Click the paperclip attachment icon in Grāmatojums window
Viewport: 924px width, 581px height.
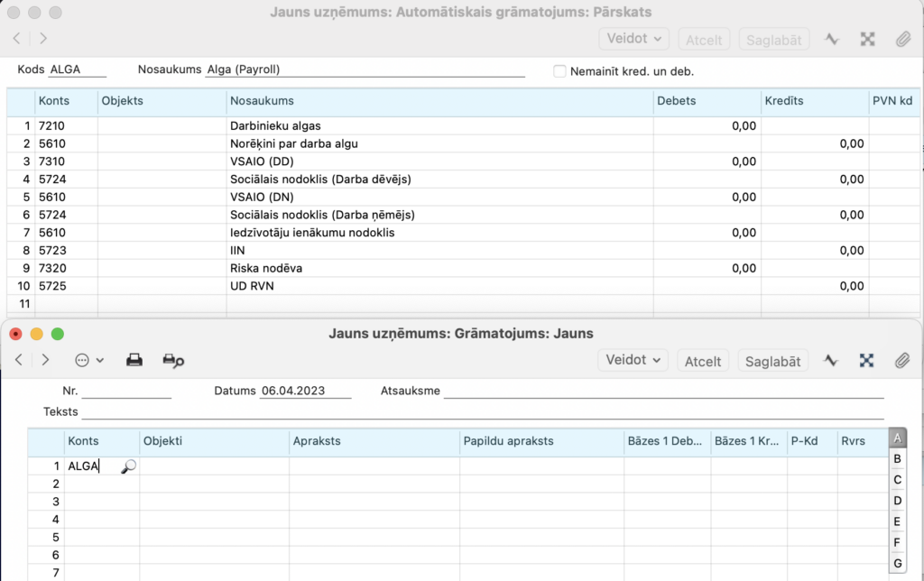pos(901,360)
